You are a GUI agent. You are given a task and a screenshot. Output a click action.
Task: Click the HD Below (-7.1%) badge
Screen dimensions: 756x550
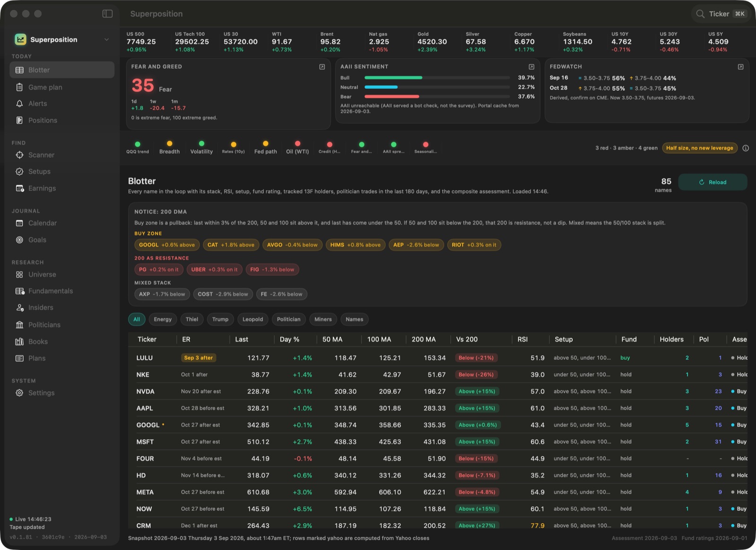pyautogui.click(x=477, y=475)
